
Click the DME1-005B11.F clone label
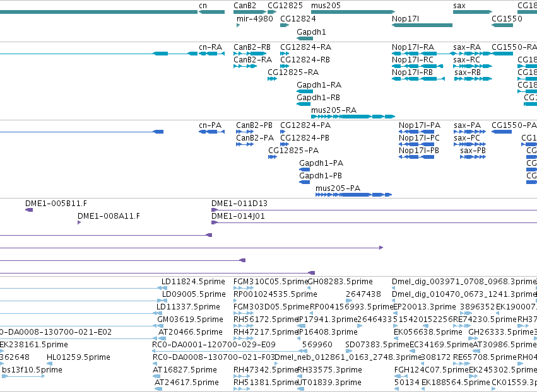click(x=56, y=204)
